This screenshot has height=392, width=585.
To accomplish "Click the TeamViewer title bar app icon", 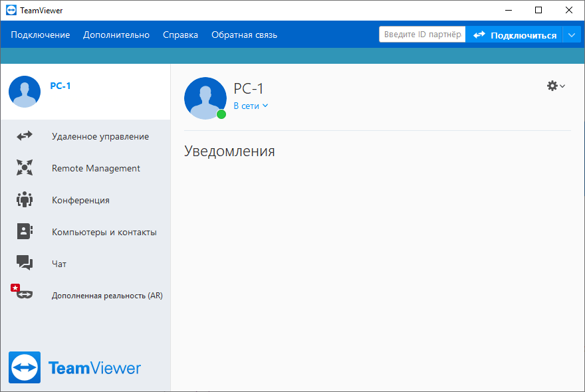I will [x=11, y=10].
